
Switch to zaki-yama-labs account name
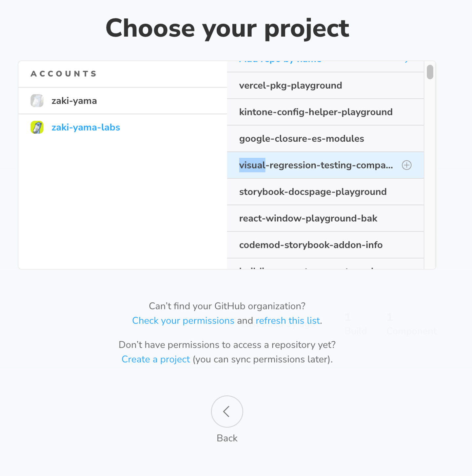[x=86, y=127]
